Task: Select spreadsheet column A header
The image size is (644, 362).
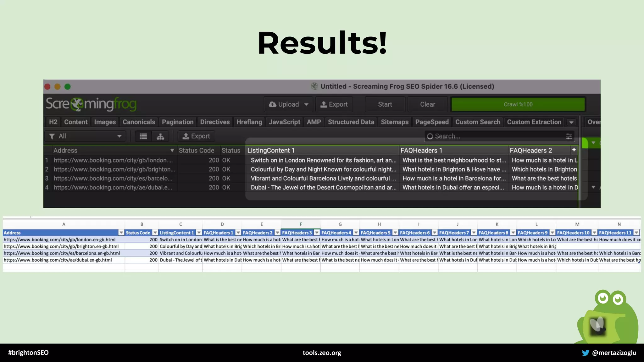Action: click(x=64, y=224)
